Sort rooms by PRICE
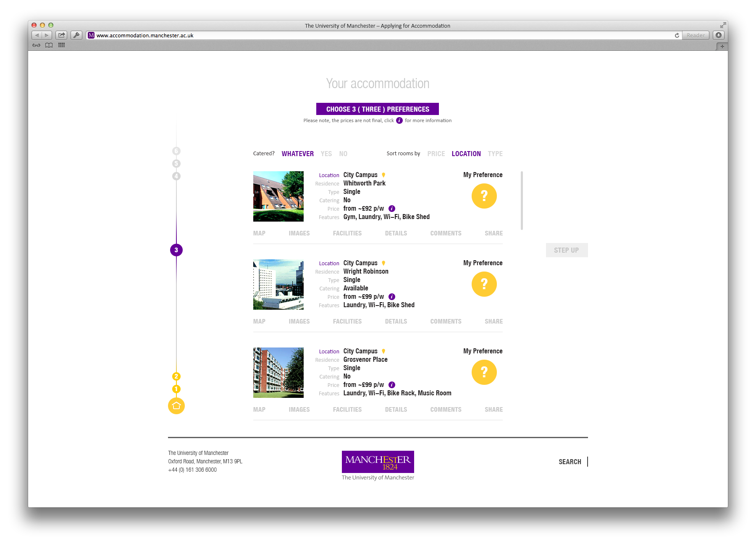The width and height of the screenshot is (756, 546). coord(436,154)
